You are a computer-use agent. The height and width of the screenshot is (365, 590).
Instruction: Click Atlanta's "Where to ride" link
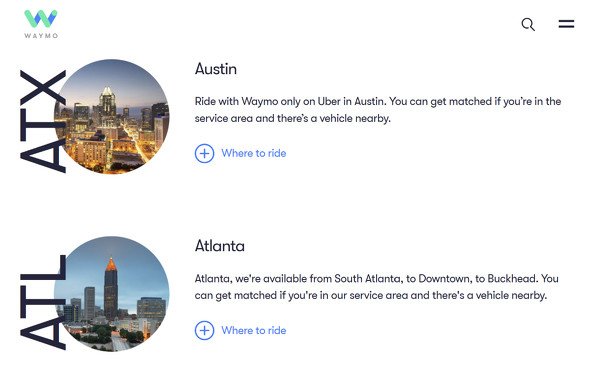coord(254,330)
